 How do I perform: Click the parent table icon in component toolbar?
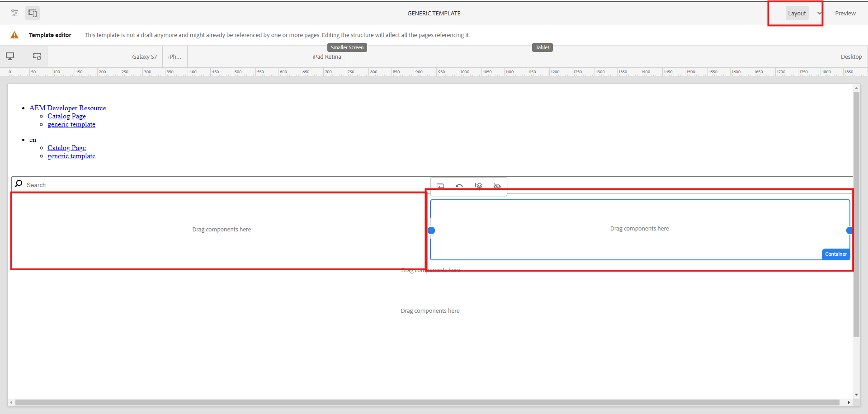pos(440,186)
